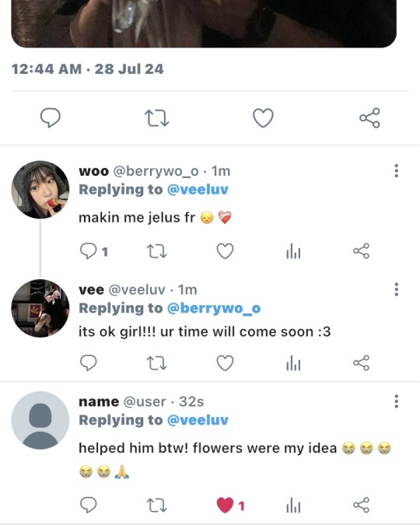Share the main tweet
The height and width of the screenshot is (525, 420).
click(x=369, y=118)
